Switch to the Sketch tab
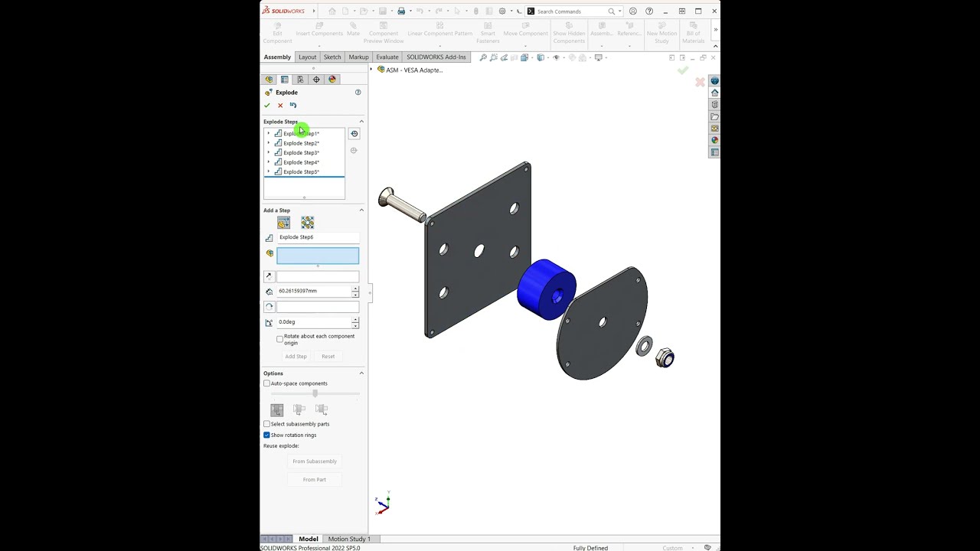 [332, 57]
